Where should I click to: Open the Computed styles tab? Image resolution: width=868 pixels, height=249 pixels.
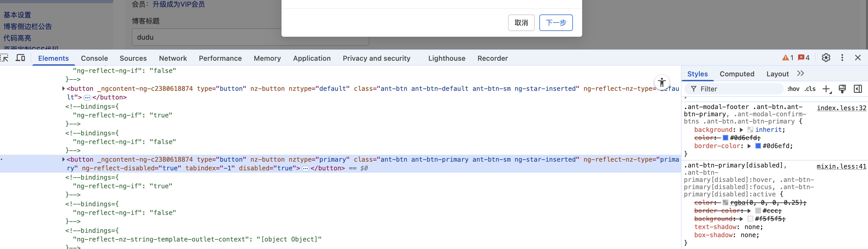coord(736,74)
